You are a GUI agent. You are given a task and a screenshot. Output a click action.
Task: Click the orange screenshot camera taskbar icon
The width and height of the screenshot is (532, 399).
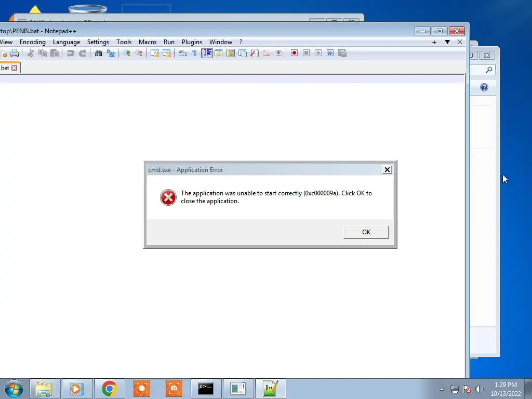(x=174, y=389)
